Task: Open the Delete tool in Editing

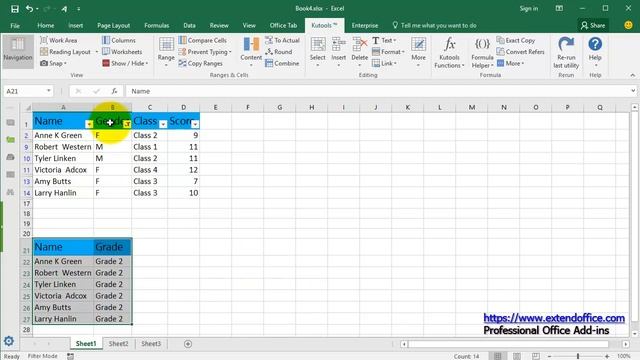Action: (x=360, y=51)
